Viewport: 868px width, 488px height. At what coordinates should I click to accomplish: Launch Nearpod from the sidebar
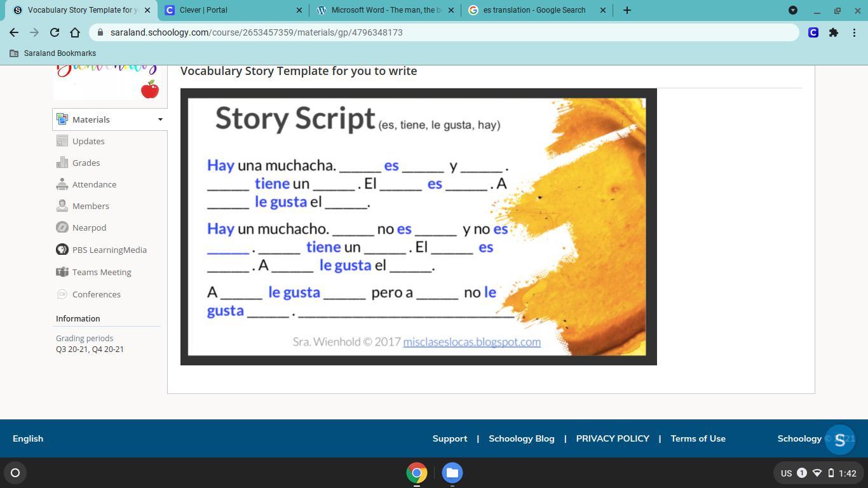point(89,227)
